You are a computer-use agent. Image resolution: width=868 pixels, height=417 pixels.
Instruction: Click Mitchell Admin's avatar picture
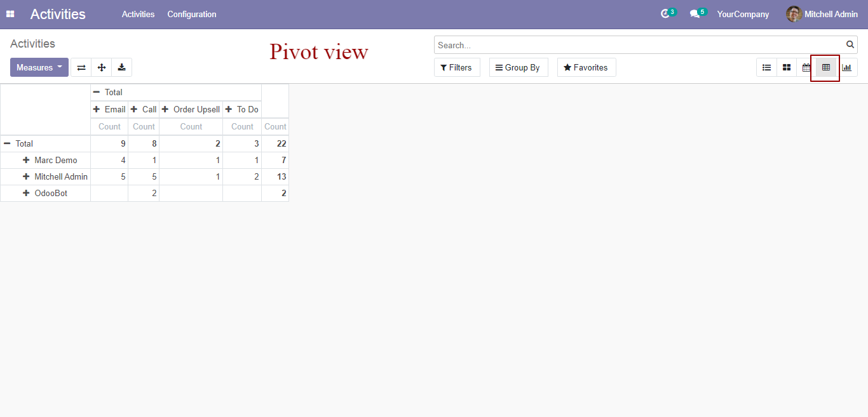(x=794, y=14)
